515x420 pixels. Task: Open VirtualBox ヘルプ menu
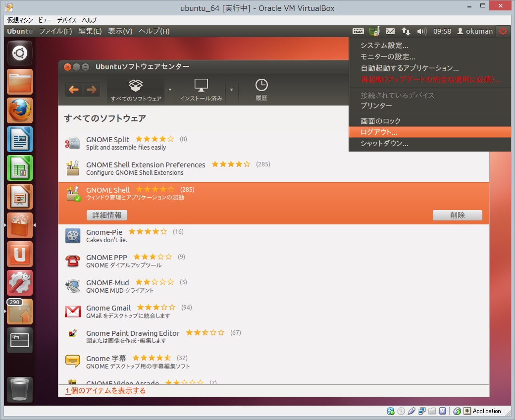(89, 20)
